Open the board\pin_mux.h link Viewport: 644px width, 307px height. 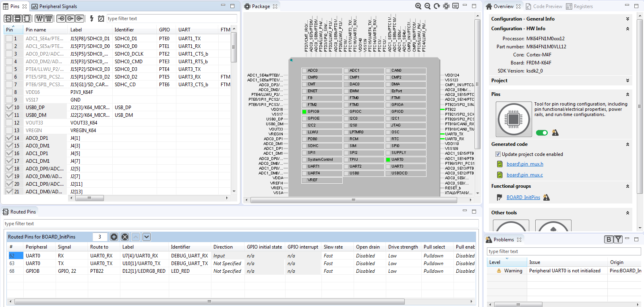tap(525, 164)
